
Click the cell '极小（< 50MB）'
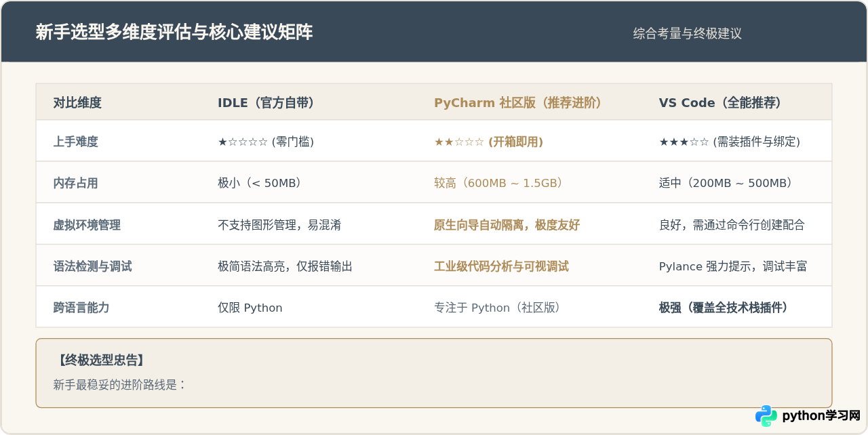pos(260,183)
